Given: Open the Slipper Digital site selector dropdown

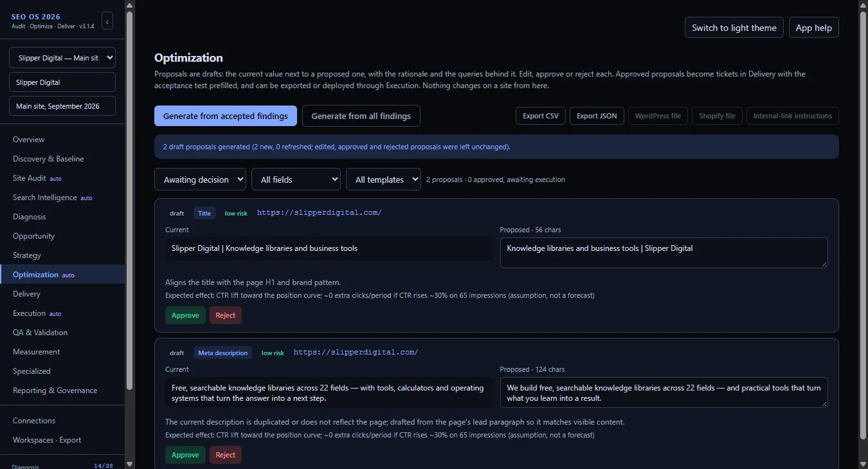Looking at the screenshot, I should (x=62, y=58).
